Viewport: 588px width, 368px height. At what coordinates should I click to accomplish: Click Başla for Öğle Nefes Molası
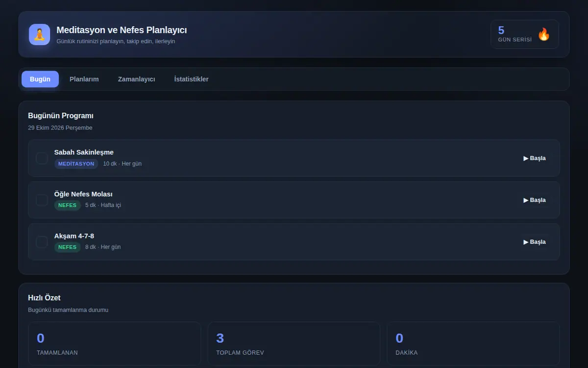[535, 200]
